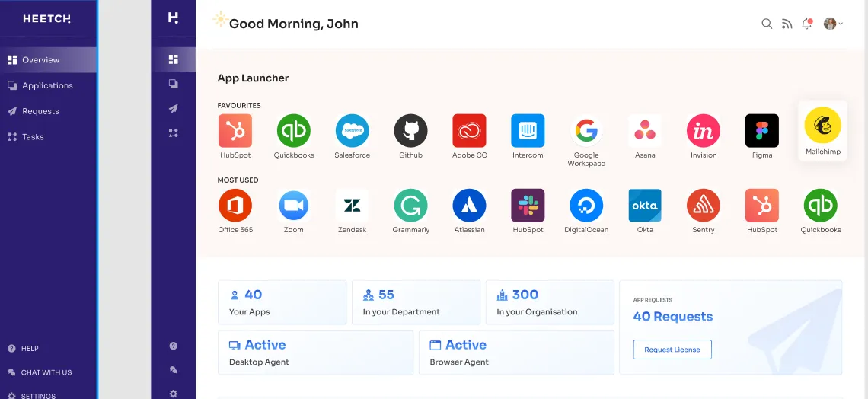Screen dimensions: 868x399
Task: Click the Request License button
Action: point(672,350)
